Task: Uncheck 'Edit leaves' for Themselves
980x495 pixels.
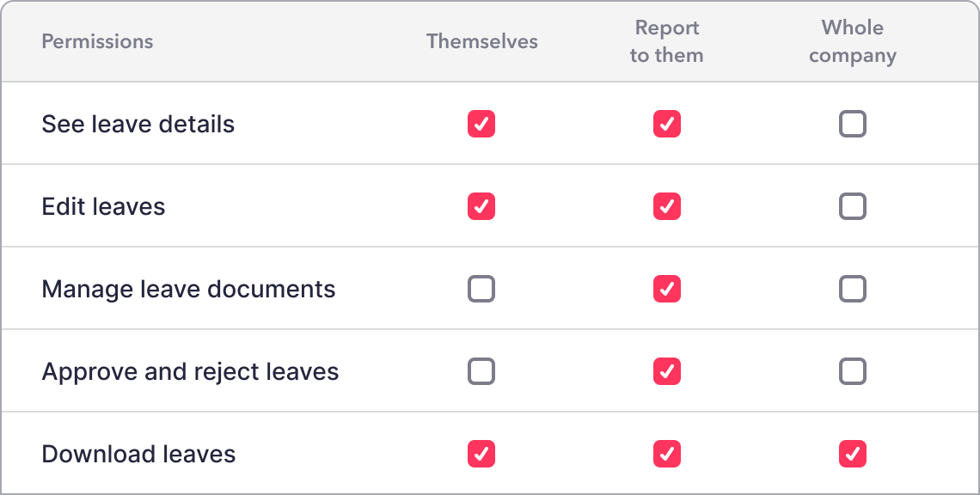Action: pos(481,206)
